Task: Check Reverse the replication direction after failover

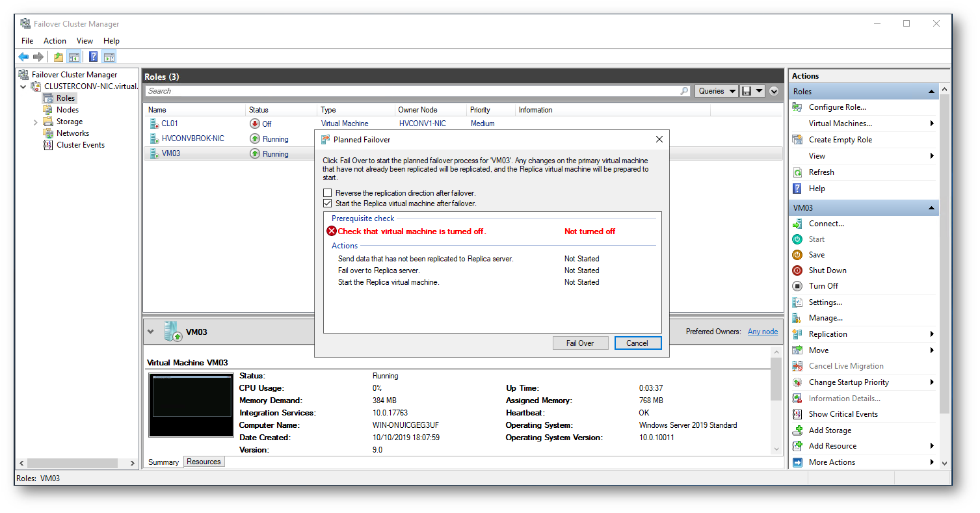Action: pos(328,193)
